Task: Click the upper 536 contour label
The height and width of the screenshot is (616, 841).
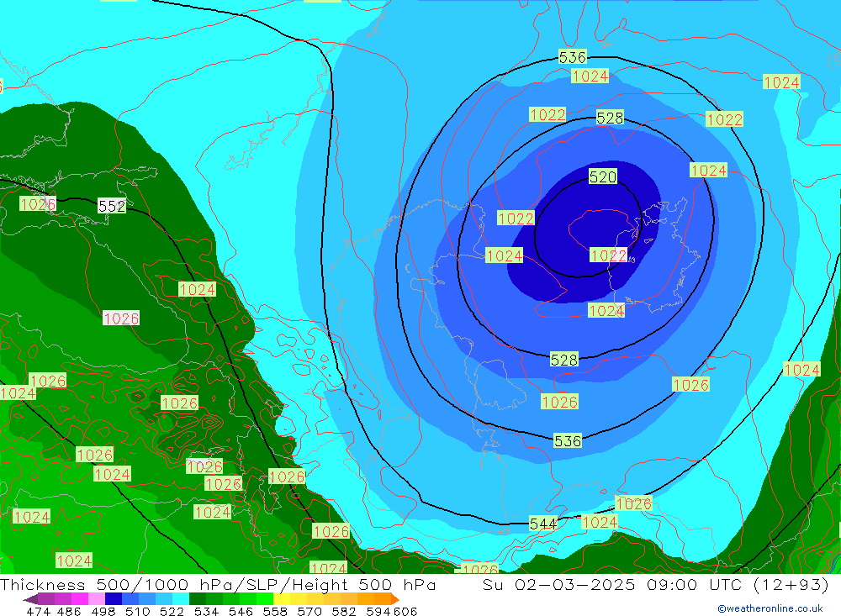Action: [572, 57]
